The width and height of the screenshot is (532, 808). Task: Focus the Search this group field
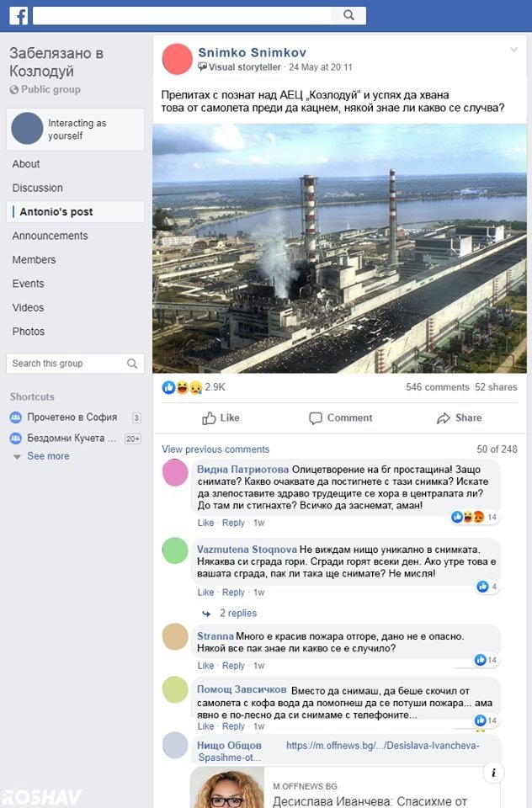pyautogui.click(x=66, y=364)
